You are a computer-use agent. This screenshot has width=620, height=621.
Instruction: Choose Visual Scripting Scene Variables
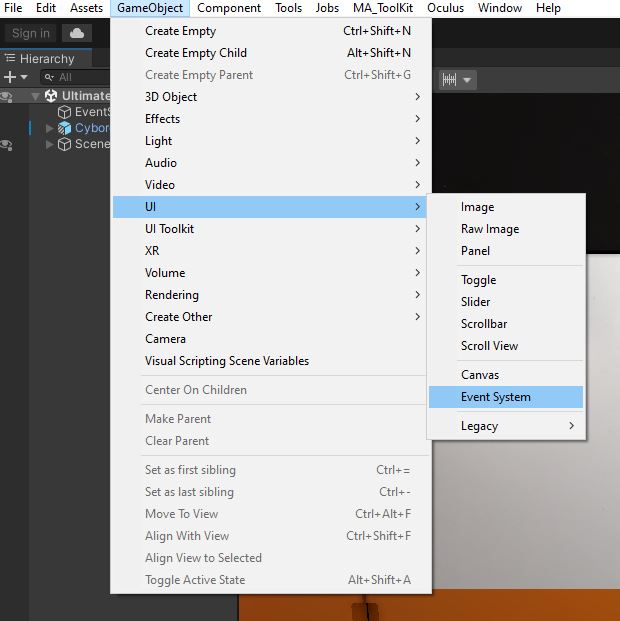click(x=270, y=361)
